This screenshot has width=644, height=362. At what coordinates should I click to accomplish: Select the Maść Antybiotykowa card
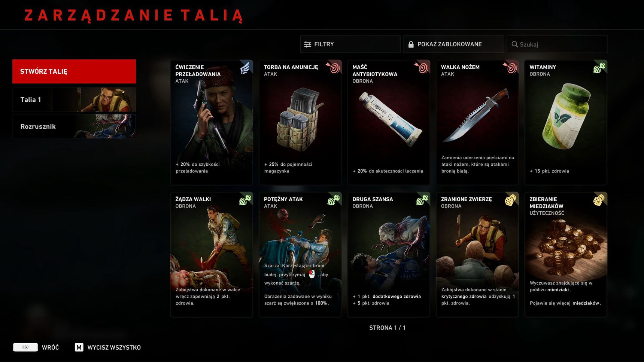(x=389, y=123)
